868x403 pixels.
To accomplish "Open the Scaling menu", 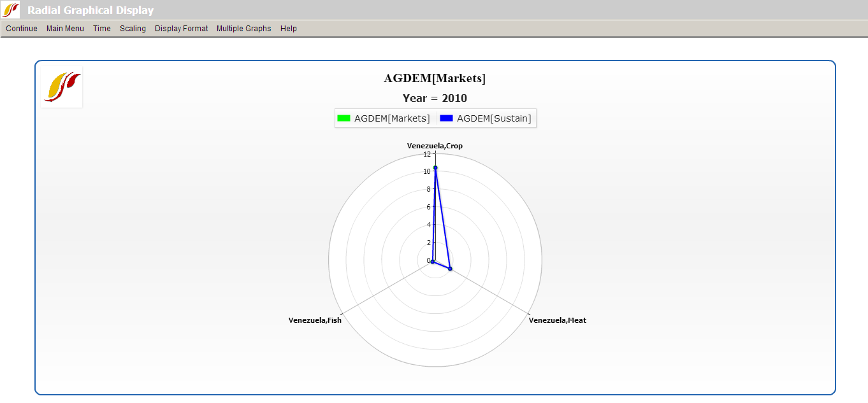I will pyautogui.click(x=133, y=29).
